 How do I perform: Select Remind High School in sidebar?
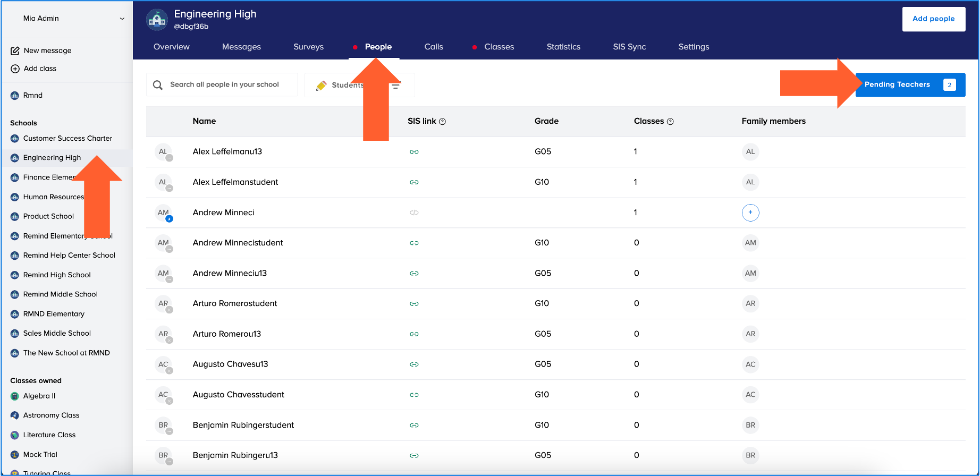[x=57, y=275]
